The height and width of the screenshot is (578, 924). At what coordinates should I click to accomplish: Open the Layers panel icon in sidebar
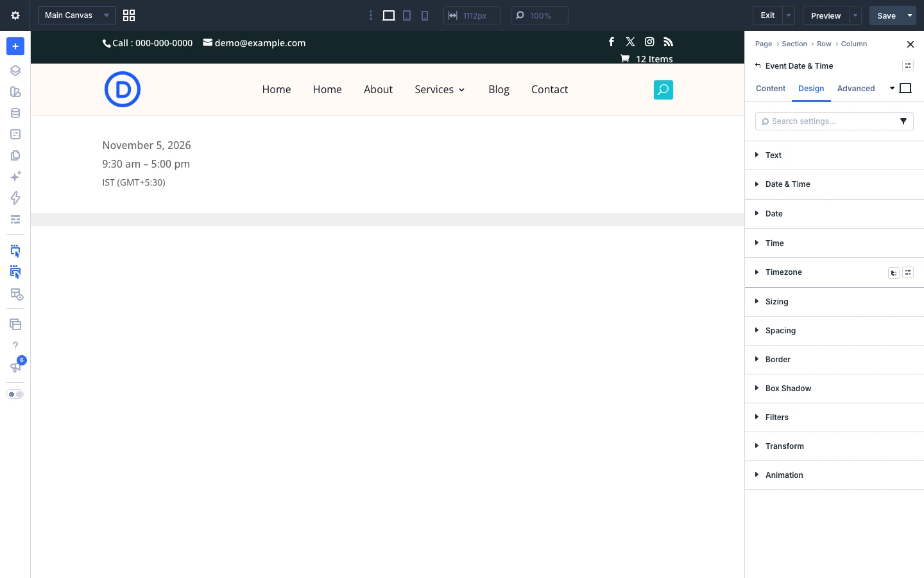pos(15,71)
